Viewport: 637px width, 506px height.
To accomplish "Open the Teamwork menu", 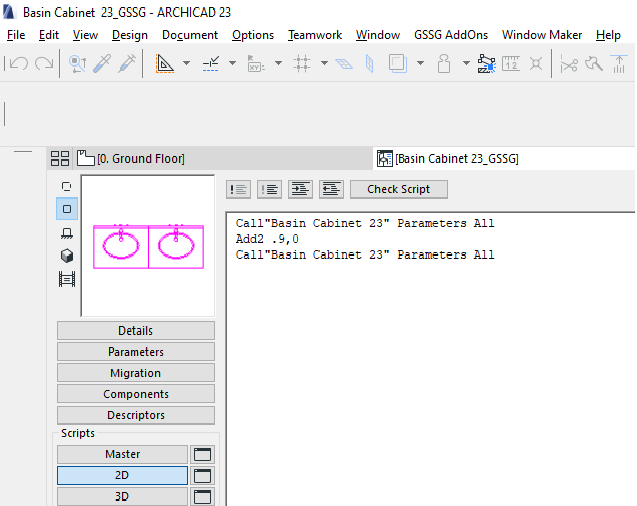I will tap(315, 35).
